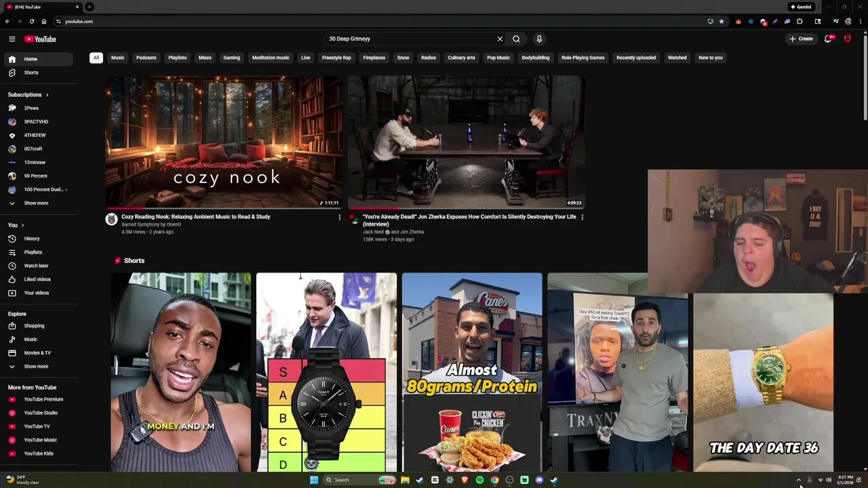Open the MetaMask fox extension

pos(738,21)
